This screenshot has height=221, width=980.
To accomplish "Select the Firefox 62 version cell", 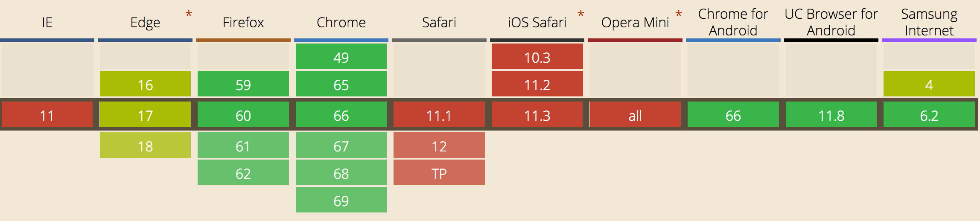I will (x=243, y=172).
